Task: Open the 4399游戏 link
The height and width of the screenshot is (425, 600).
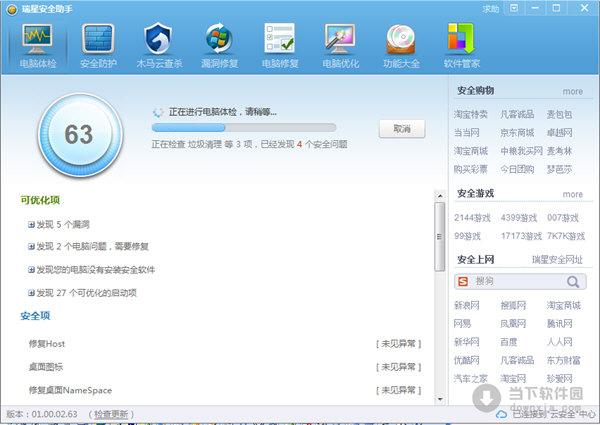Action: pos(519,218)
